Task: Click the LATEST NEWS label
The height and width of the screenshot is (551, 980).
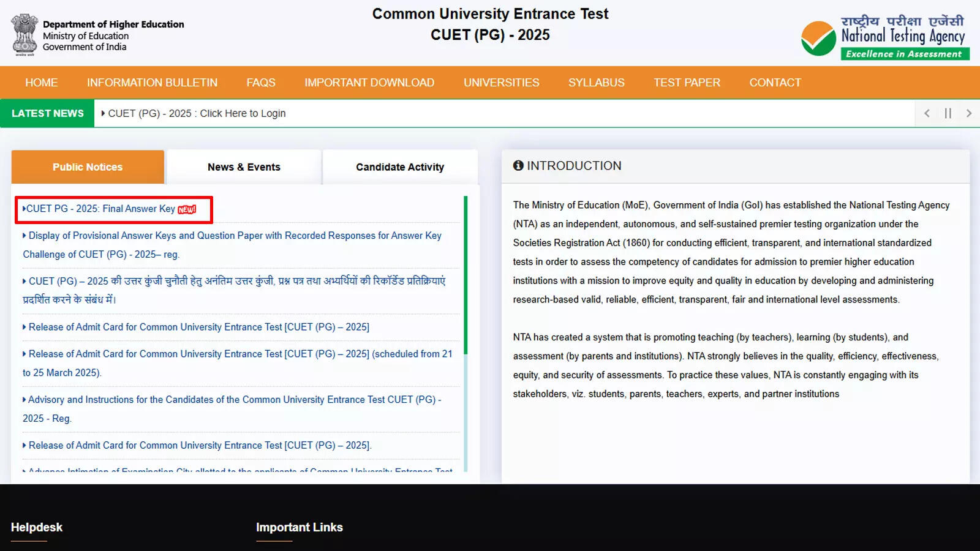Action: 48,113
